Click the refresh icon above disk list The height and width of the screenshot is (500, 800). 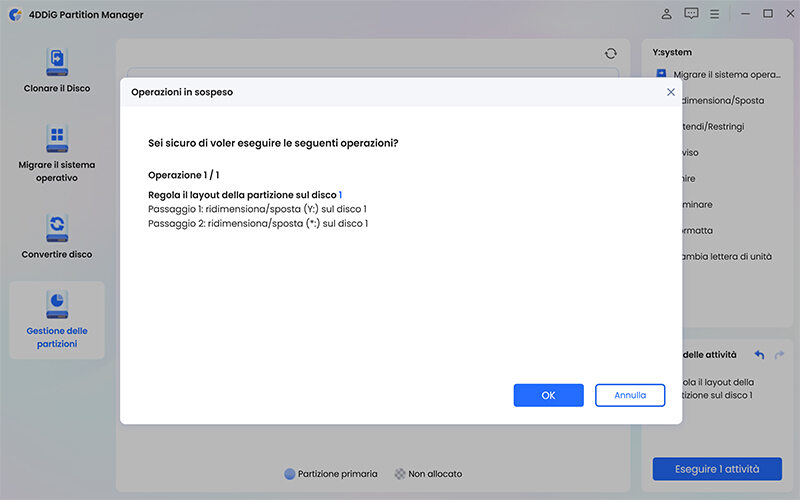[611, 53]
